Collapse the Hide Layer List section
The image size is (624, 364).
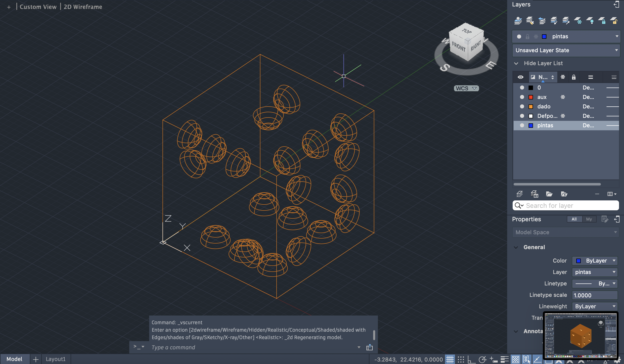516,63
